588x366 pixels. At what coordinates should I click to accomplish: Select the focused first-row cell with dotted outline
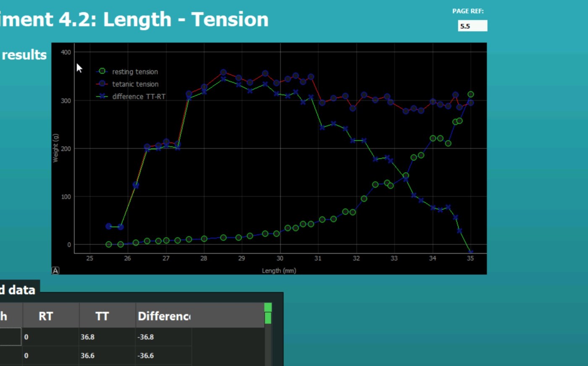click(10, 337)
